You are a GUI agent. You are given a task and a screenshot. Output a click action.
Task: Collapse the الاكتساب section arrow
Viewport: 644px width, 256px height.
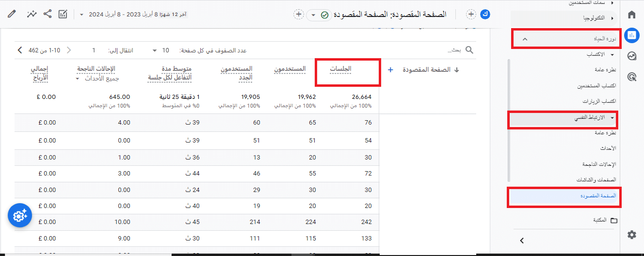612,55
